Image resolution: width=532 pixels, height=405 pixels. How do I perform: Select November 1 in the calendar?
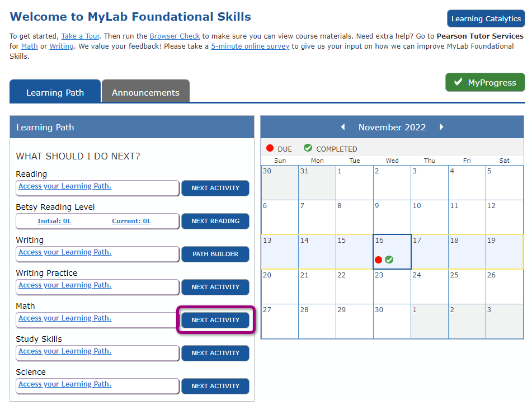point(355,182)
